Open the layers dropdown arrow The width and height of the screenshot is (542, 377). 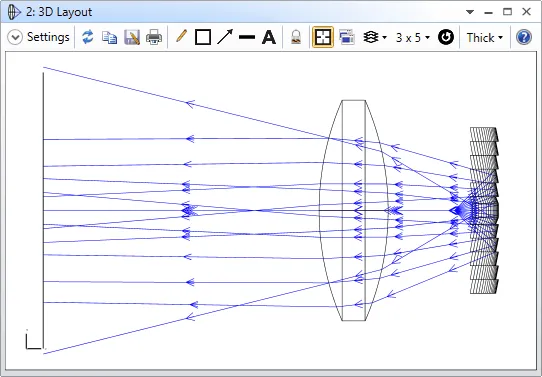pyautogui.click(x=385, y=37)
